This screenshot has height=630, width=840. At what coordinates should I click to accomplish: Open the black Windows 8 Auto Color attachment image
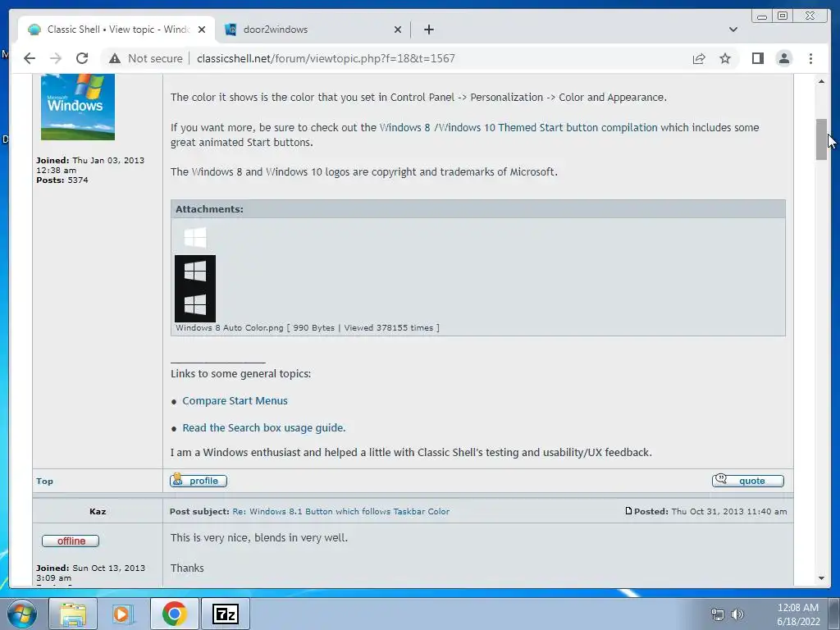point(195,288)
